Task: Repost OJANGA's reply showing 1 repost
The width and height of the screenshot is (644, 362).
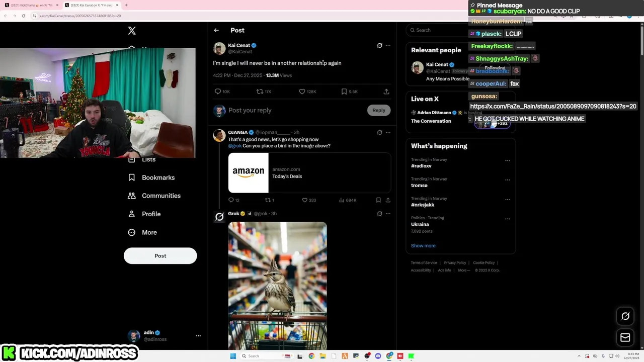Action: point(269,200)
